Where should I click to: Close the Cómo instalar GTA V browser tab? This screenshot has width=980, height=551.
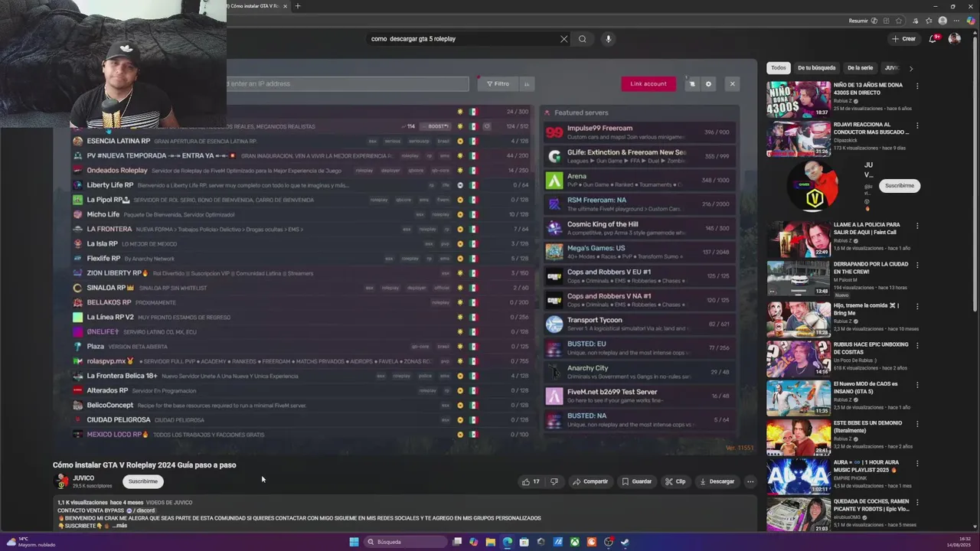(x=285, y=6)
